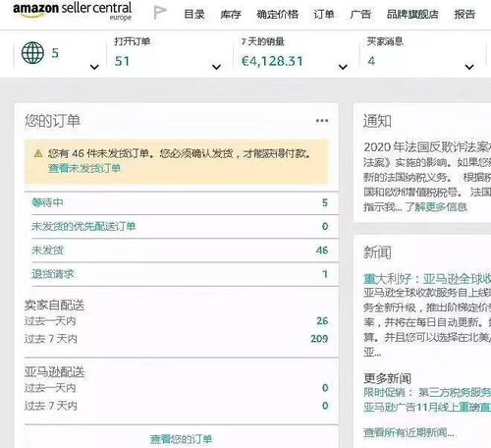This screenshot has width=491, height=448.
Task: Click 查看所有近期新闻 link
Action: [409, 432]
